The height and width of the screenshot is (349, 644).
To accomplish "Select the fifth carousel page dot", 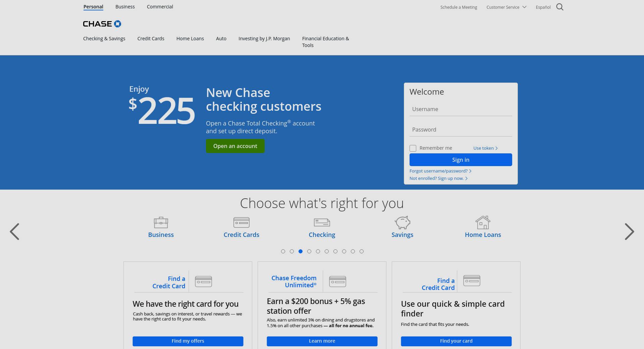I will point(318,251).
